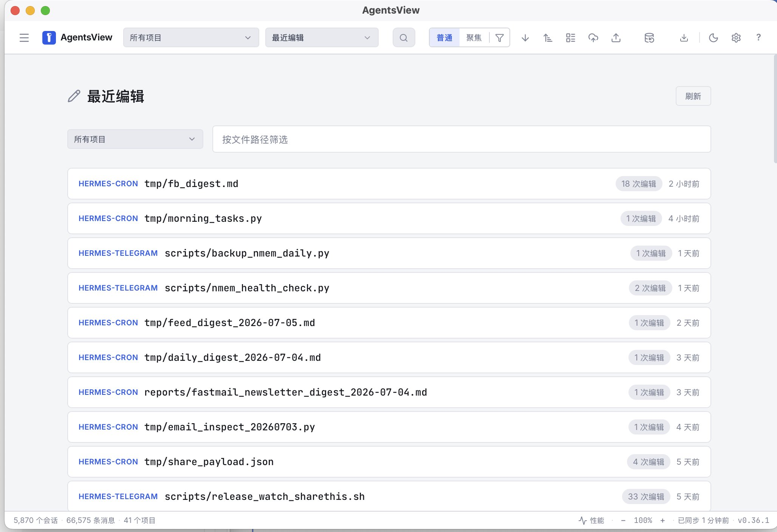Open the hamburger sidebar menu
Screen dimensions: 777x532
click(24, 38)
